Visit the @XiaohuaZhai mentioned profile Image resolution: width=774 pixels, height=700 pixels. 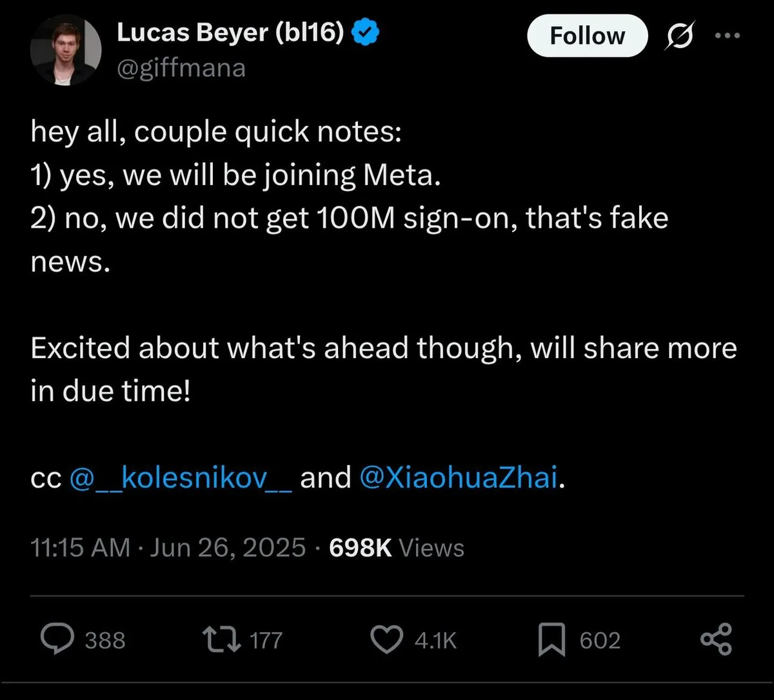point(459,479)
